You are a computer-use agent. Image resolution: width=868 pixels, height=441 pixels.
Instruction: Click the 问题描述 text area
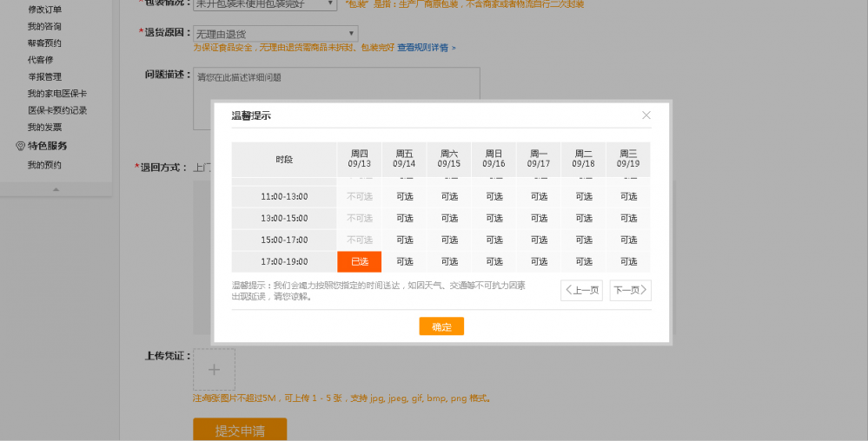[336, 98]
